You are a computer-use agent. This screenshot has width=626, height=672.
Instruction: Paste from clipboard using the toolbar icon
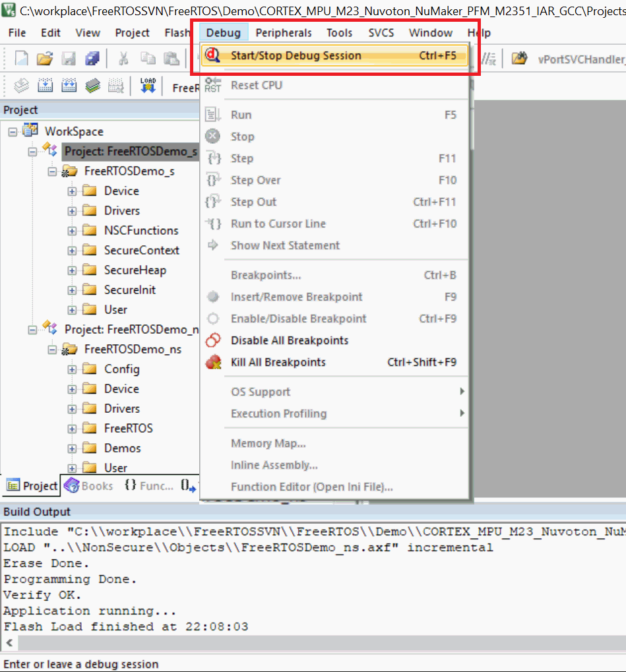[x=171, y=58]
